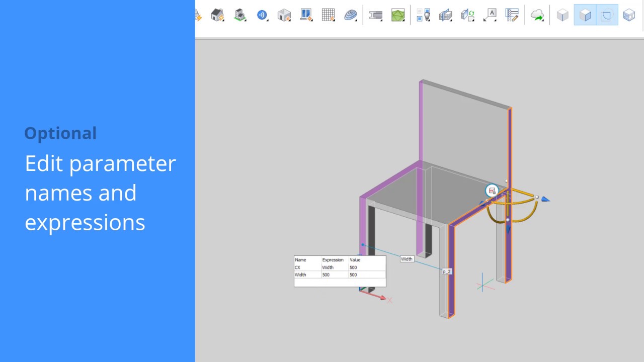
Task: Open the schedule table with pencil icon
Action: 512,15
